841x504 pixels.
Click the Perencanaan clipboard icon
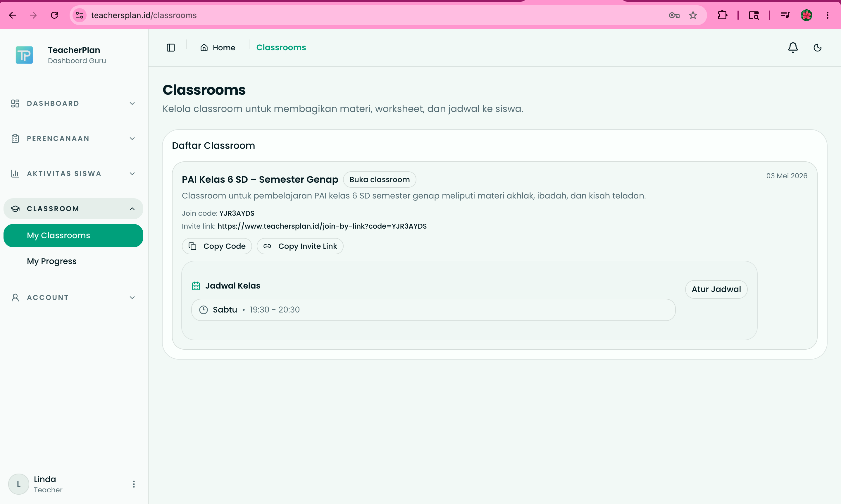tap(15, 139)
